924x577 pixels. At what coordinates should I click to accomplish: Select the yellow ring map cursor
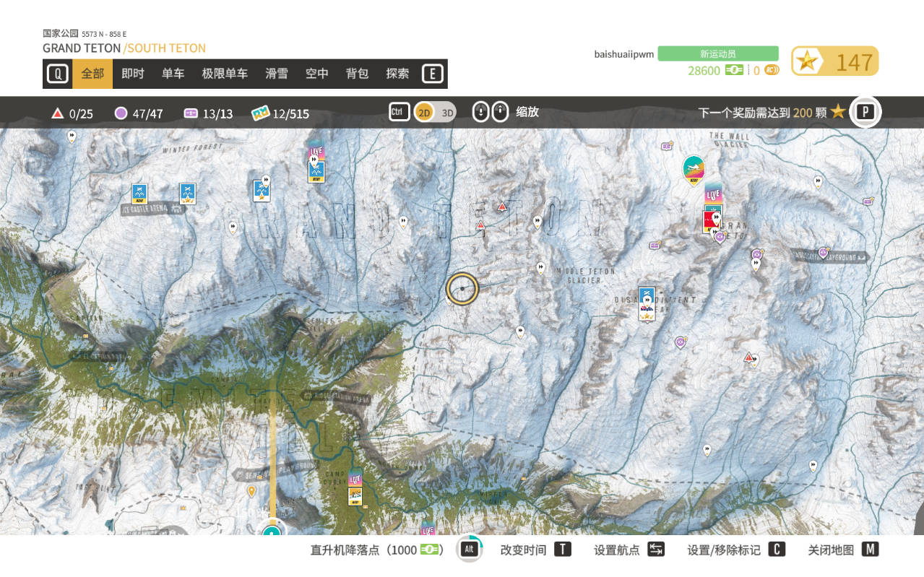[x=462, y=289]
